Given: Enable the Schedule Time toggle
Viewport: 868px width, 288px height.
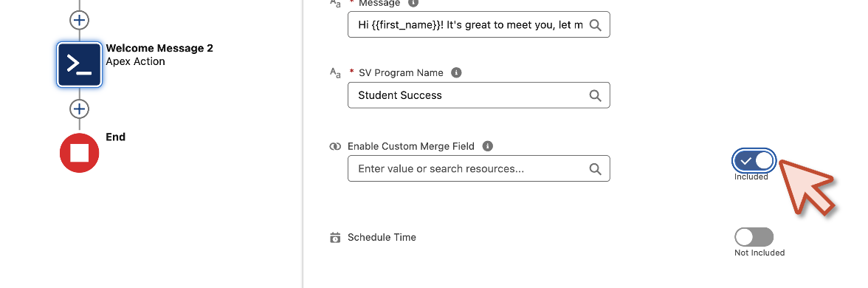Looking at the screenshot, I should [x=754, y=237].
